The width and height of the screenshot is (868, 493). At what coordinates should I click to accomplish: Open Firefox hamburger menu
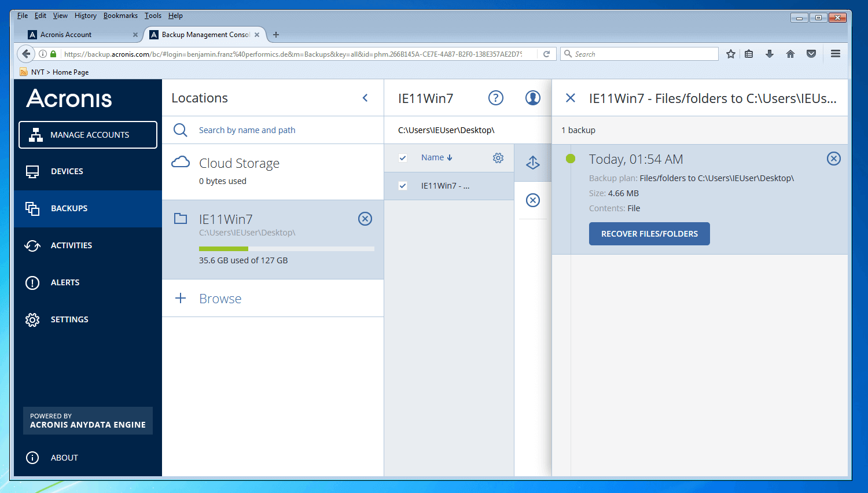pos(835,54)
